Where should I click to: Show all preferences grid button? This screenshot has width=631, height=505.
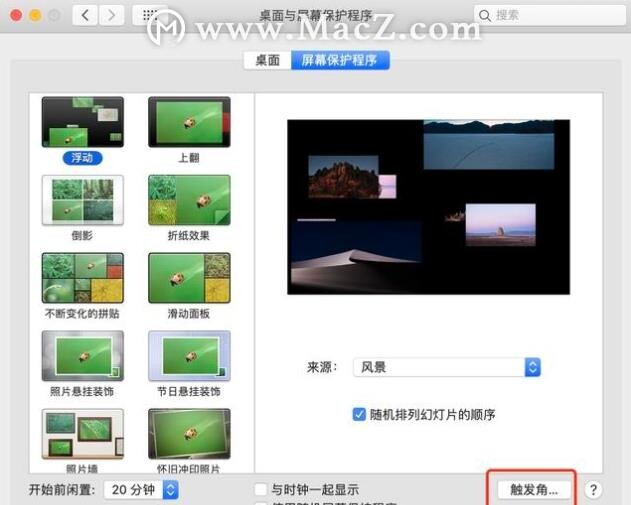point(150,15)
